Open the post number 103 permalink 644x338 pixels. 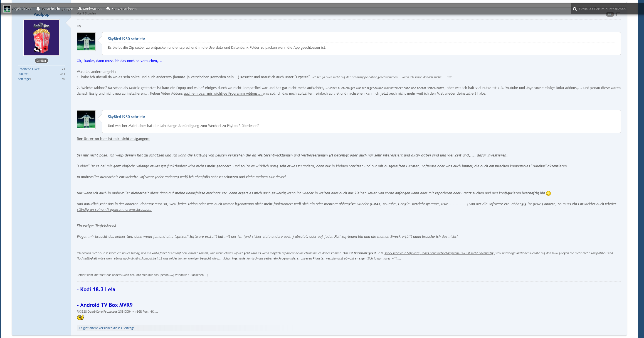click(610, 14)
